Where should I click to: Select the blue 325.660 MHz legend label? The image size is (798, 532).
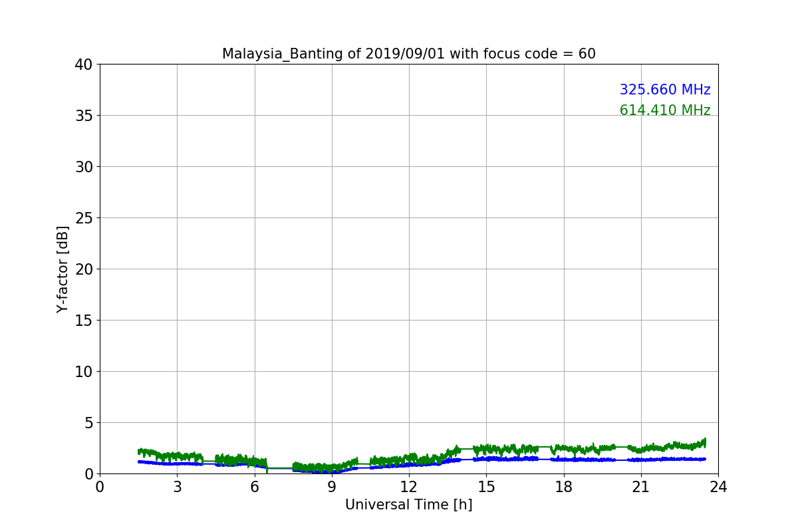click(x=665, y=90)
